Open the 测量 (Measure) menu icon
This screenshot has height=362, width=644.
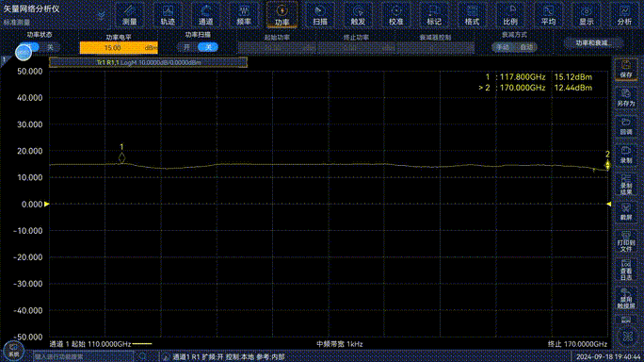130,15
